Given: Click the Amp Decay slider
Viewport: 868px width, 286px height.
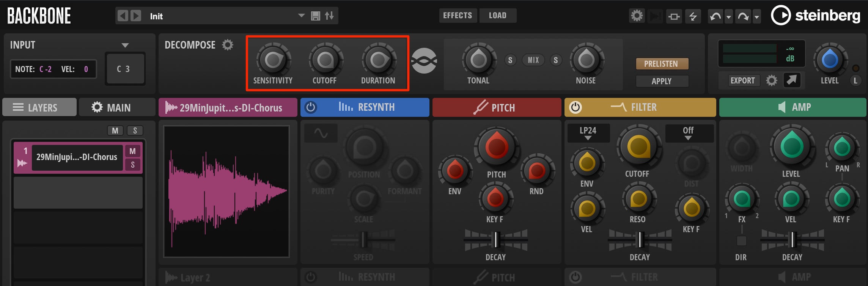Looking at the screenshot, I should 792,240.
